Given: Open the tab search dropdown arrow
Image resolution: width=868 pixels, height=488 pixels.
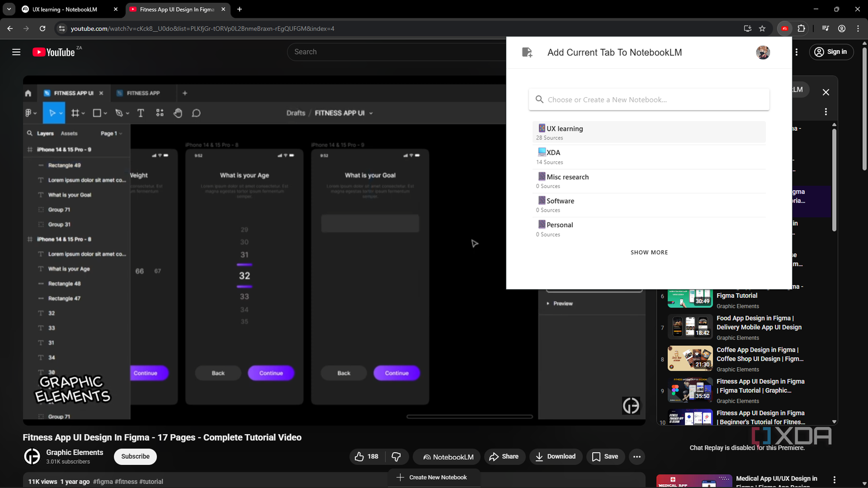Looking at the screenshot, I should point(9,9).
